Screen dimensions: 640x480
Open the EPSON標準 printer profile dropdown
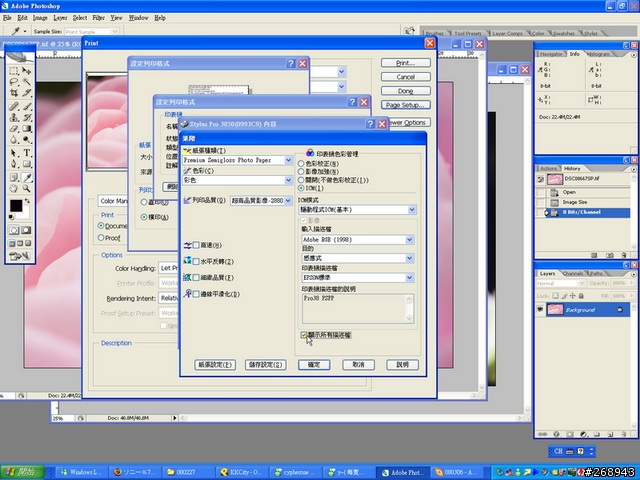[409, 278]
